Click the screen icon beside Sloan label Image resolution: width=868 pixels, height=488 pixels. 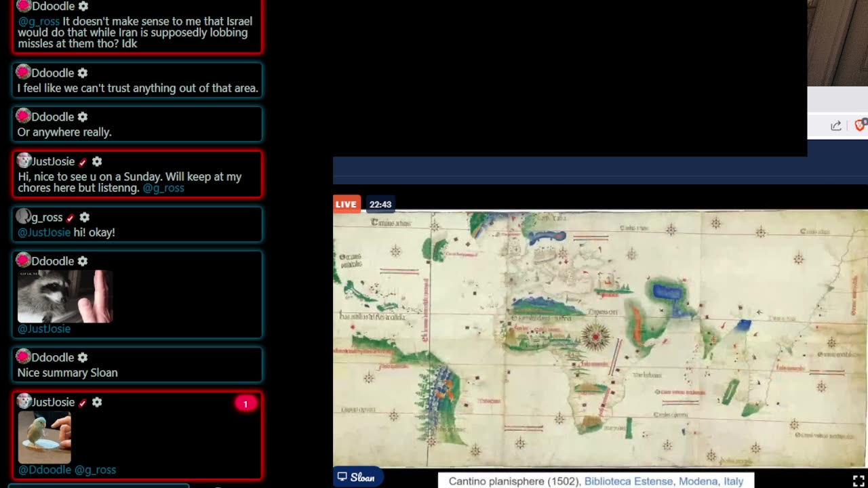342,477
